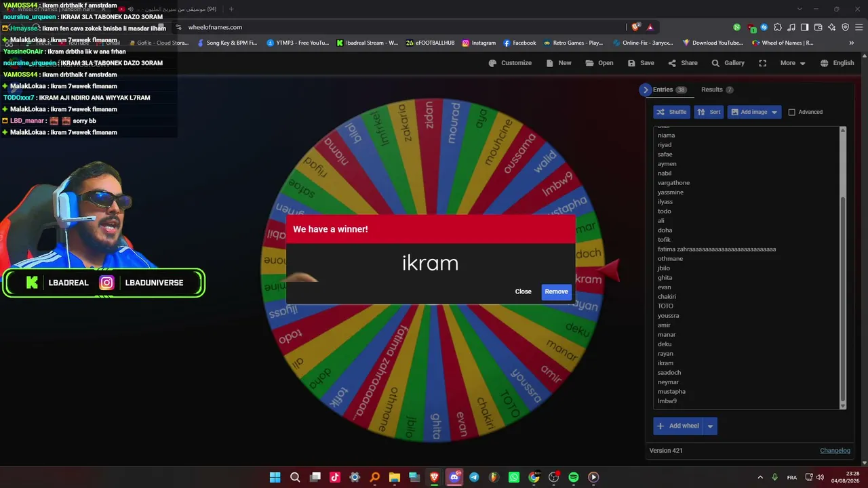Click inside the entries text box at 'ikram'
Viewport: 868px width, 488px height.
[665, 363]
